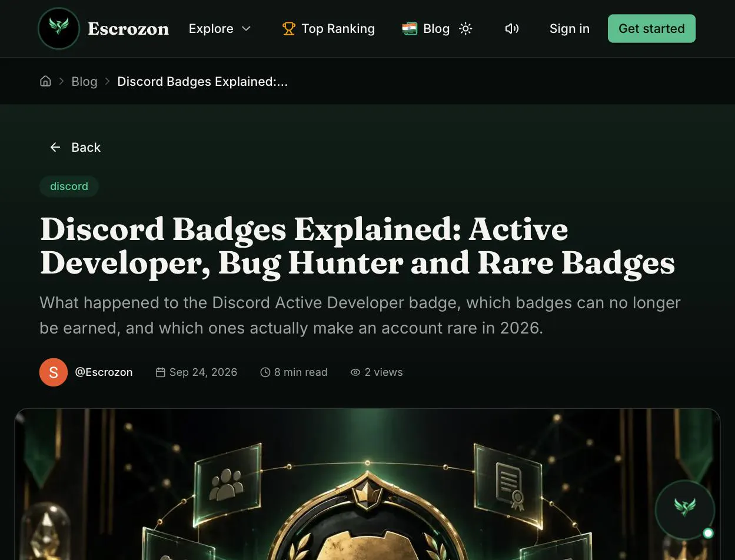
Task: Click the Sign in link
Action: [x=570, y=28]
